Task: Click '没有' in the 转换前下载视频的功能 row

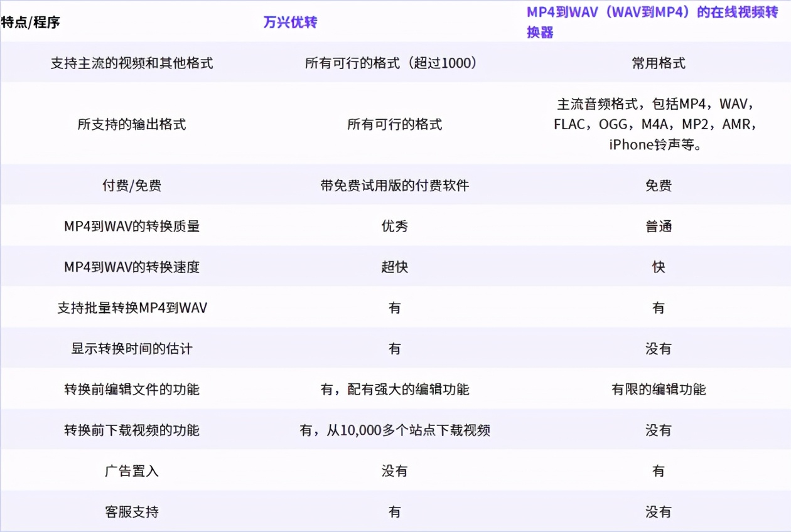Action: coord(659,430)
